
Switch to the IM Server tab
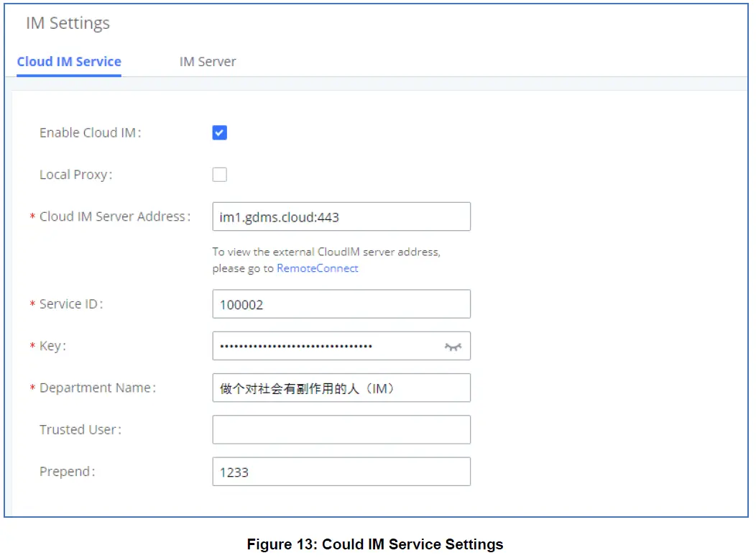(208, 62)
